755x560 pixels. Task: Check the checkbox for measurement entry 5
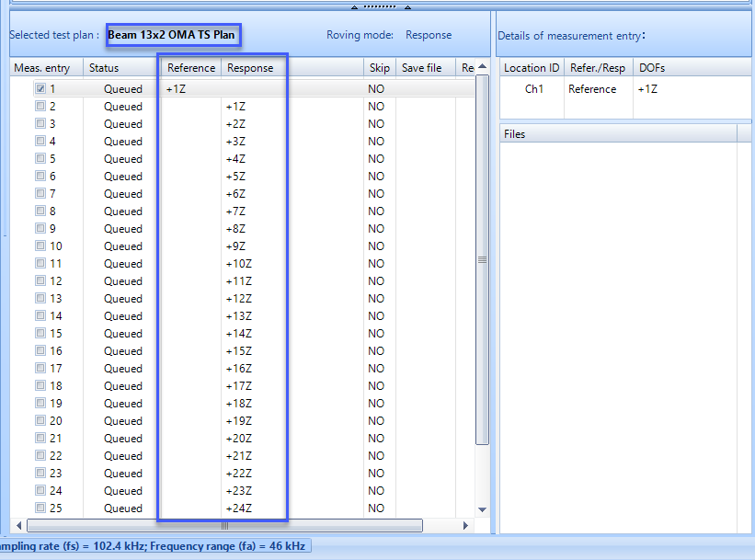[39, 158]
